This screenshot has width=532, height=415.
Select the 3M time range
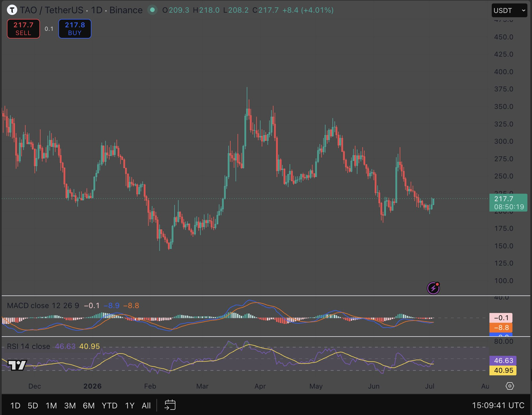70,406
